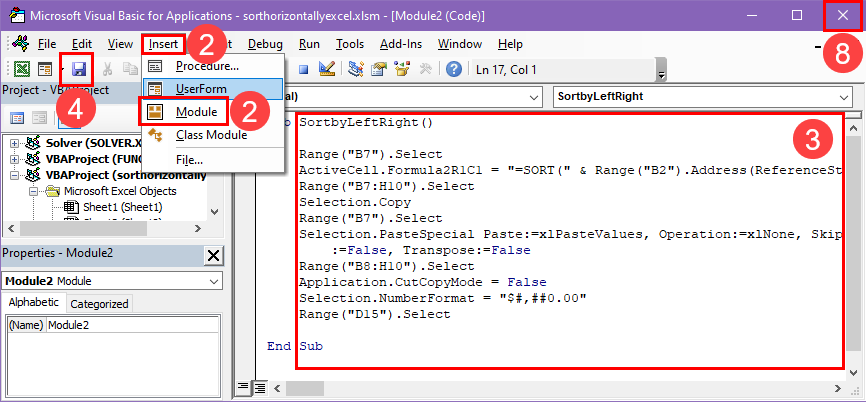The height and width of the screenshot is (402, 866).
Task: Close the Properties - Module2 panel
Action: click(213, 256)
